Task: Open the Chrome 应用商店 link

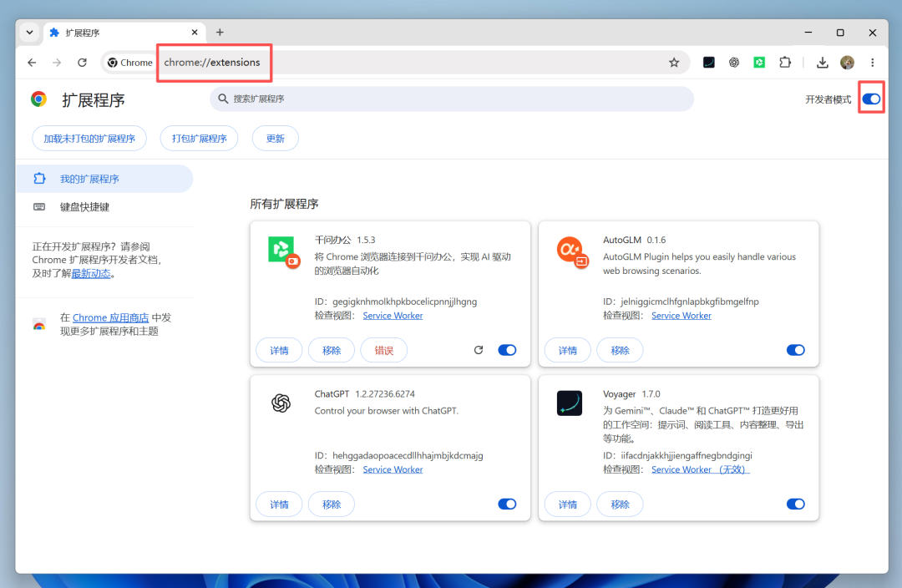Action: pos(110,317)
